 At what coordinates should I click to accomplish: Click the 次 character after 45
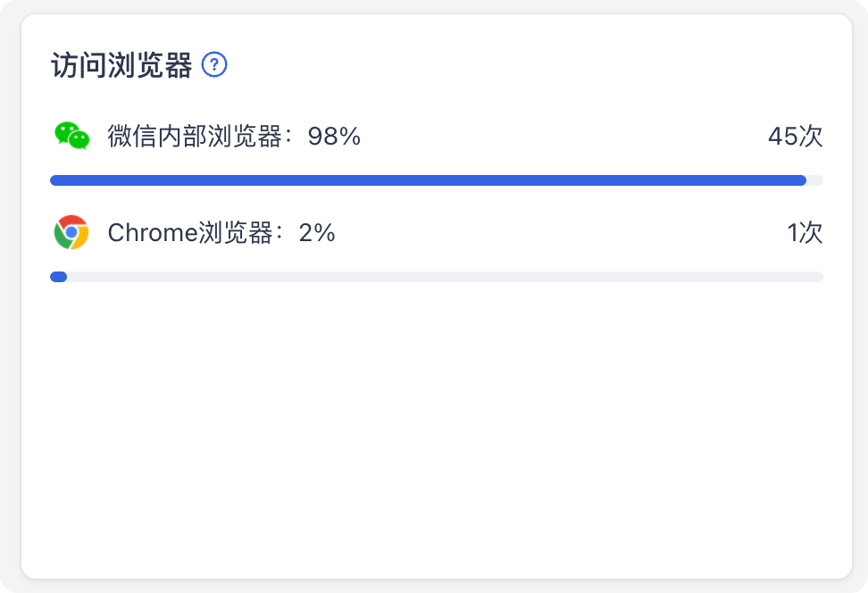[811, 137]
